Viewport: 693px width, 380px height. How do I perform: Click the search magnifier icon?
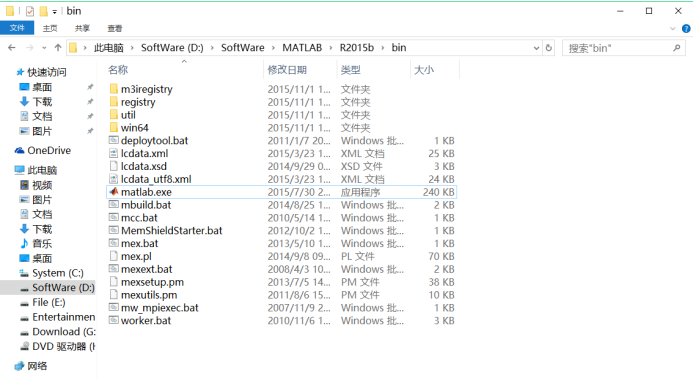point(677,48)
